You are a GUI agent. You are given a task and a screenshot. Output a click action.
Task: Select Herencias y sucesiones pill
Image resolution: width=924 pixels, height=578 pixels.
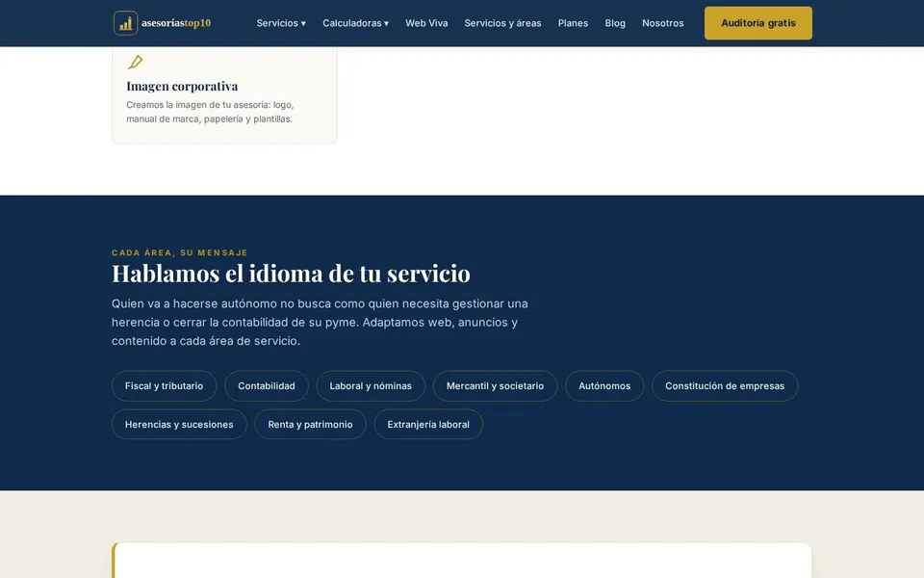tap(179, 424)
